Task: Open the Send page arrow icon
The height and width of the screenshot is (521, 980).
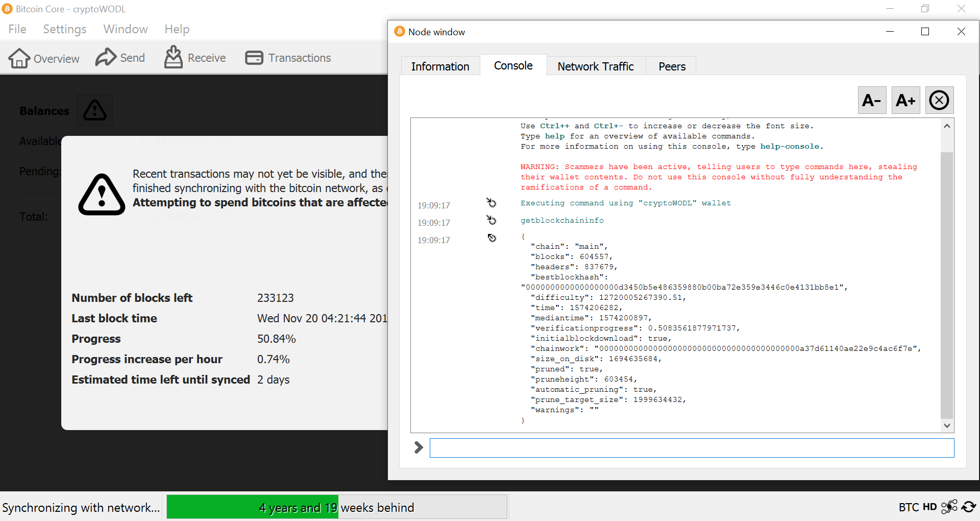Action: coord(120,58)
